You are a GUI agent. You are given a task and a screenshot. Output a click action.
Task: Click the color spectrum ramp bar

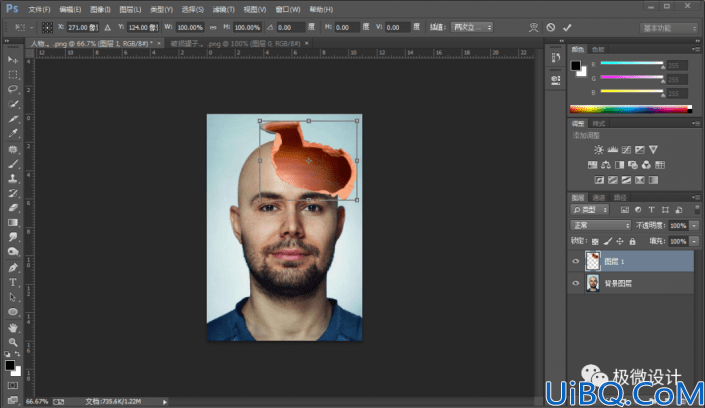click(x=631, y=109)
